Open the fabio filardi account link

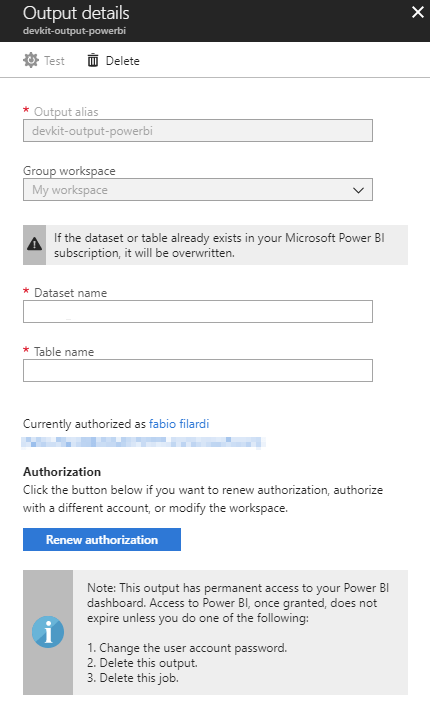click(x=179, y=424)
